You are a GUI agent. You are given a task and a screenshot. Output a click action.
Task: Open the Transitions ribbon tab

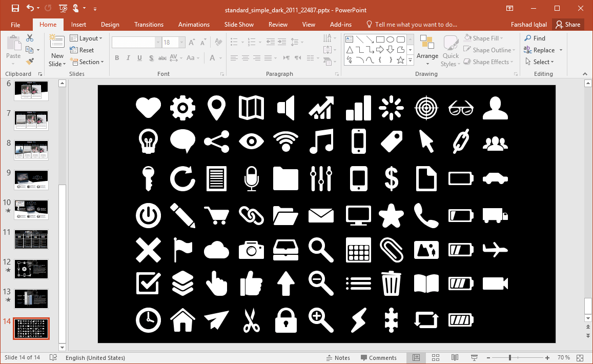[x=149, y=25]
